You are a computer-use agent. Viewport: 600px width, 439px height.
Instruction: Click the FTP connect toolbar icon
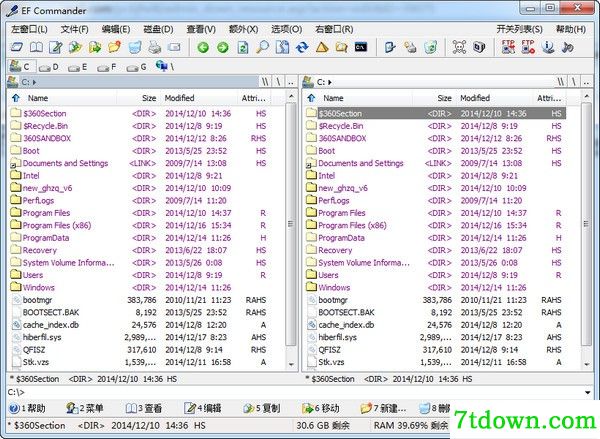point(508,47)
